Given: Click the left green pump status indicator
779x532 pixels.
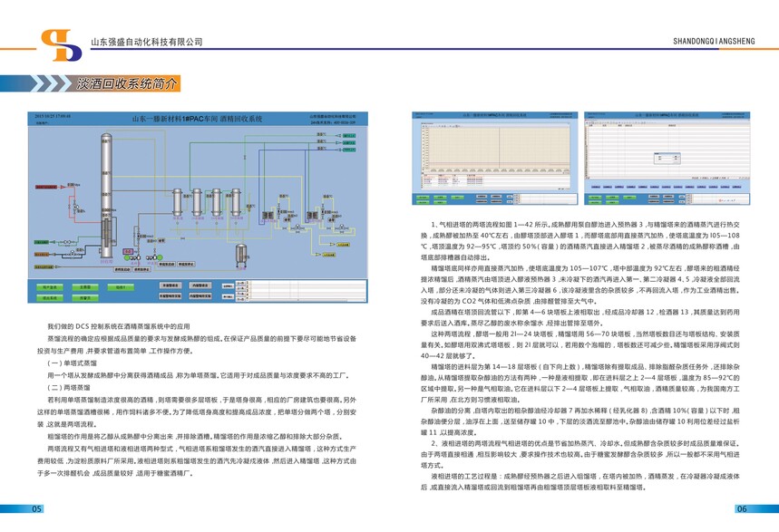Looking at the screenshot, I should tap(127, 257).
